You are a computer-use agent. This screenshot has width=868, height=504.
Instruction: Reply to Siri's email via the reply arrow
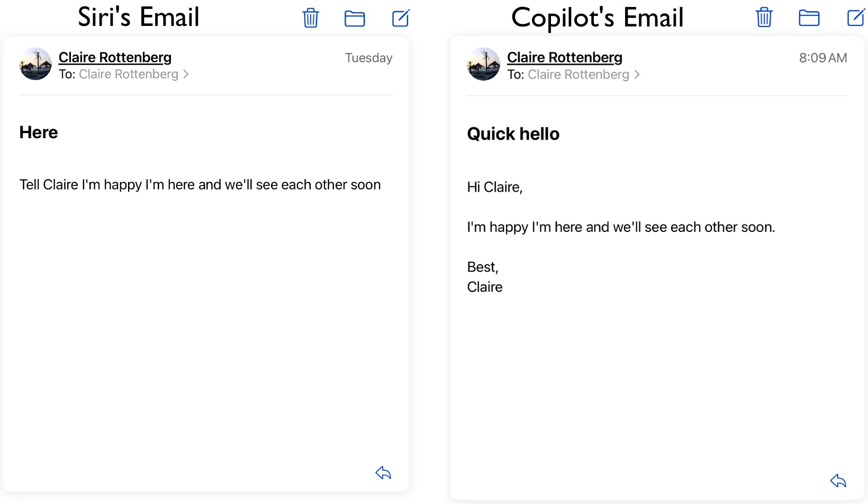pyautogui.click(x=383, y=473)
